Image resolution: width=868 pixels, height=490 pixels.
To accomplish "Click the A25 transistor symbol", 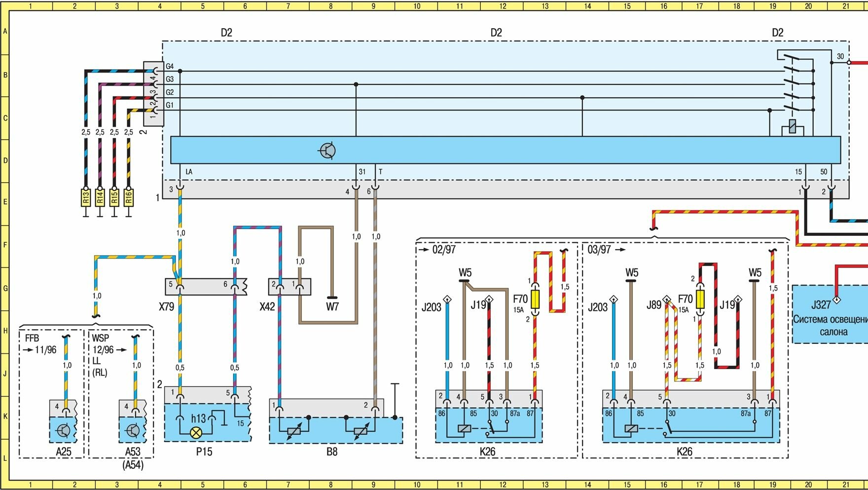I will (x=63, y=430).
